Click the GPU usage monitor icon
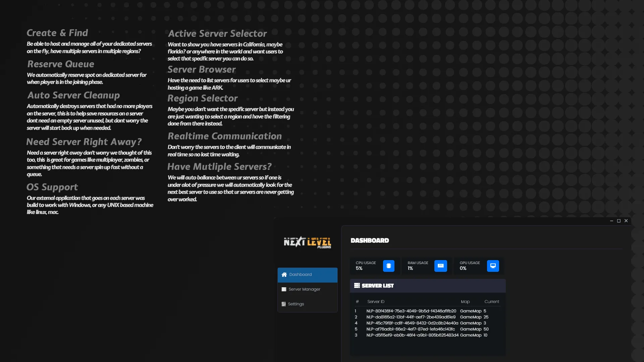The width and height of the screenshot is (644, 362). coord(493,266)
